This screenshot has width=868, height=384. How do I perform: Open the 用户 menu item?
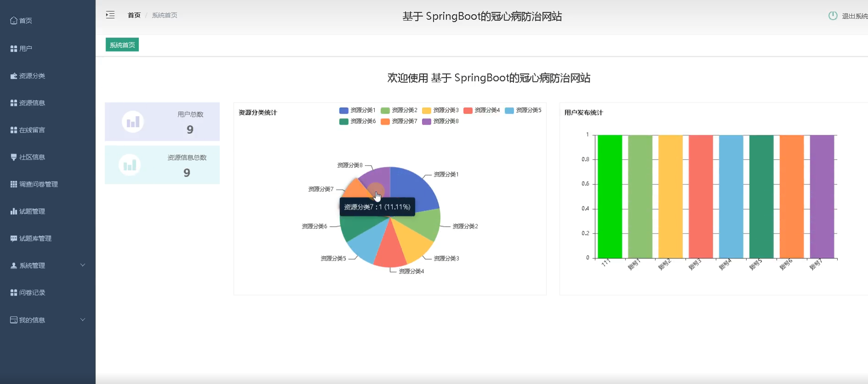48,49
